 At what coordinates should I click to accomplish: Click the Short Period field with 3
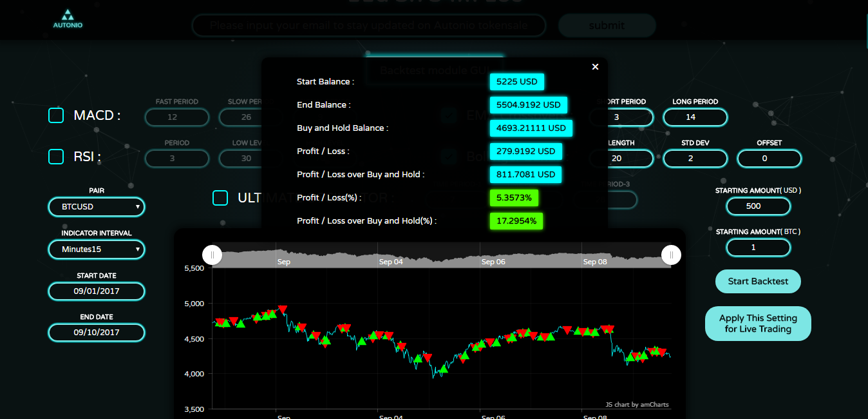click(621, 117)
